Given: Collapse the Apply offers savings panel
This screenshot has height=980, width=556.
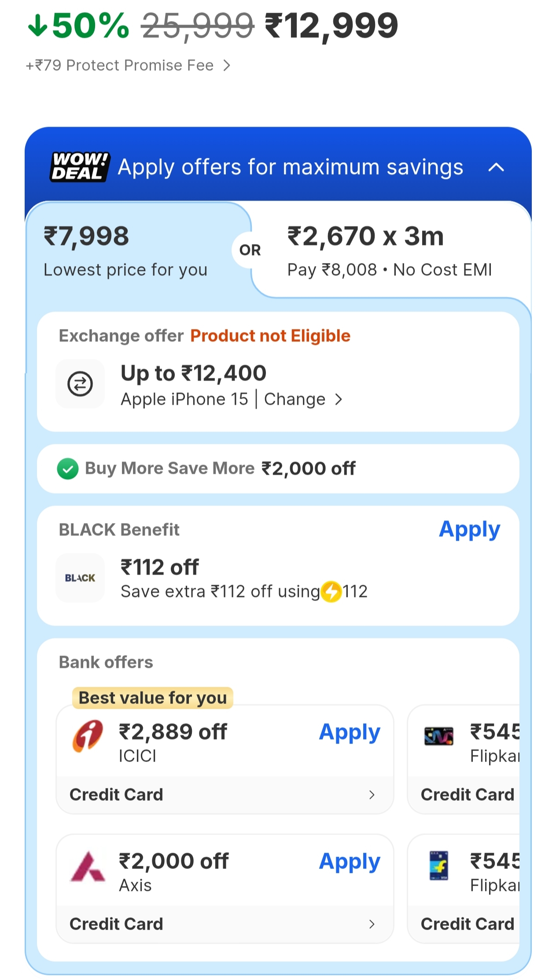Looking at the screenshot, I should tap(496, 167).
